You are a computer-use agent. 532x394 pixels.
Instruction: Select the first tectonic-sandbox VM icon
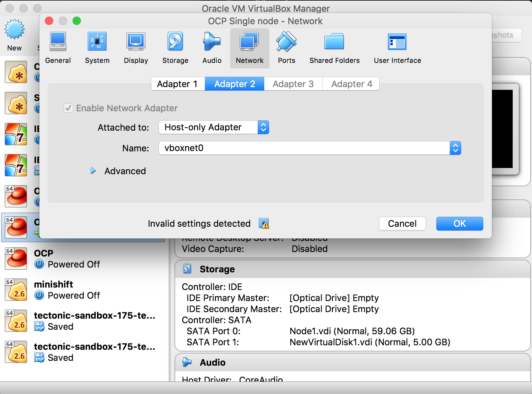point(16,321)
